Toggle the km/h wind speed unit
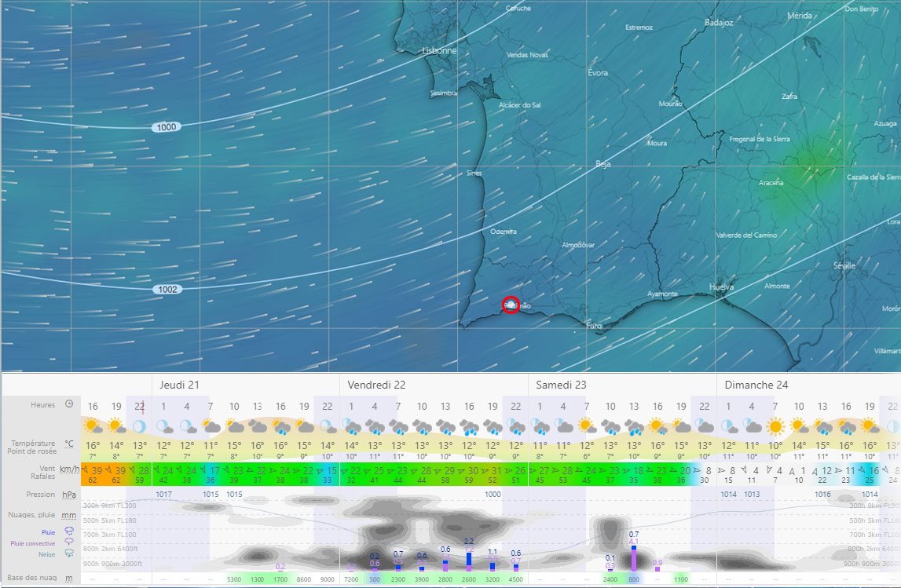The width and height of the screenshot is (901, 588). point(69,469)
